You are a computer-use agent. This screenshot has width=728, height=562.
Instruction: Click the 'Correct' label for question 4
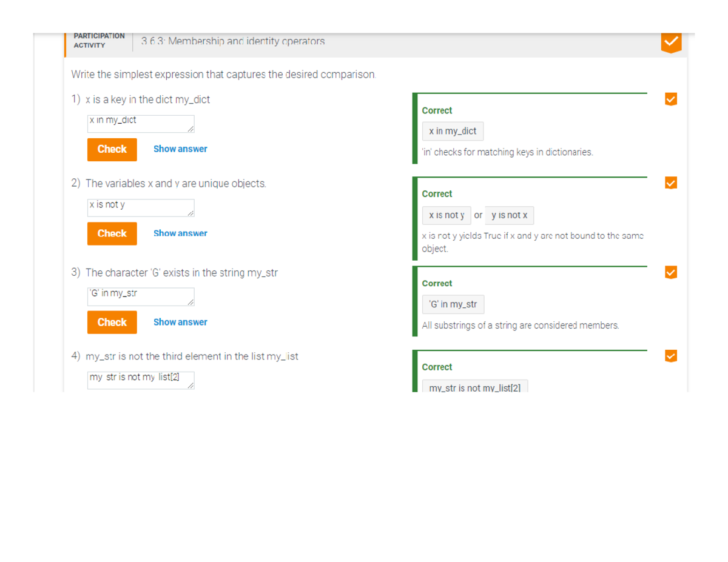coord(437,367)
